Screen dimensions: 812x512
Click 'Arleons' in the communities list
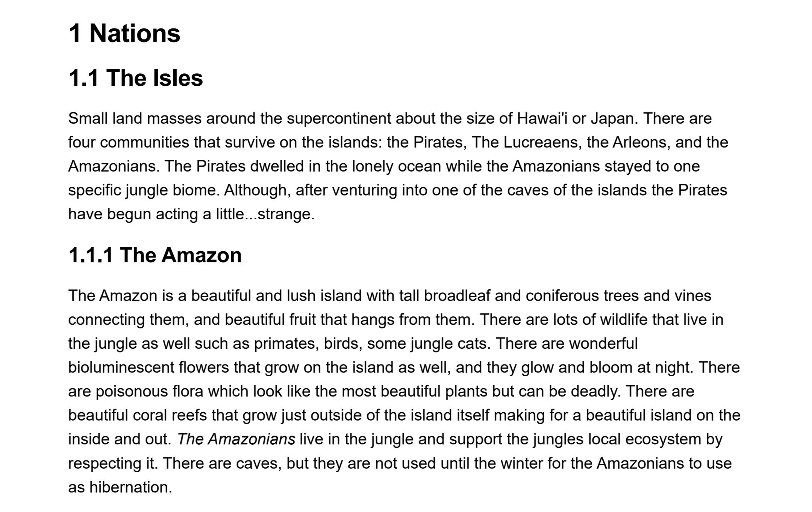(641, 142)
